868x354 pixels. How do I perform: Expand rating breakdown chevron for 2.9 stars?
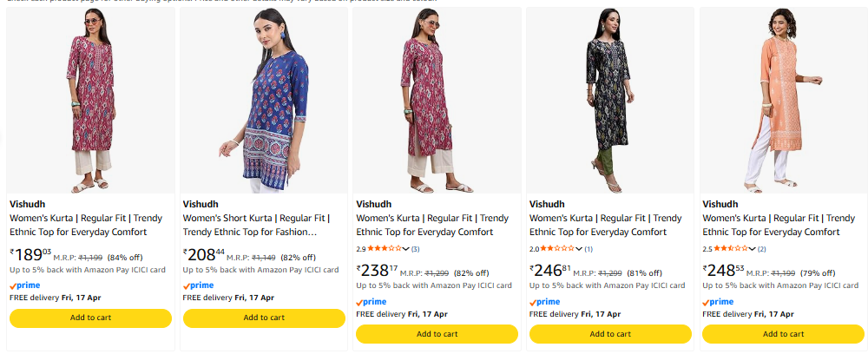click(x=405, y=249)
